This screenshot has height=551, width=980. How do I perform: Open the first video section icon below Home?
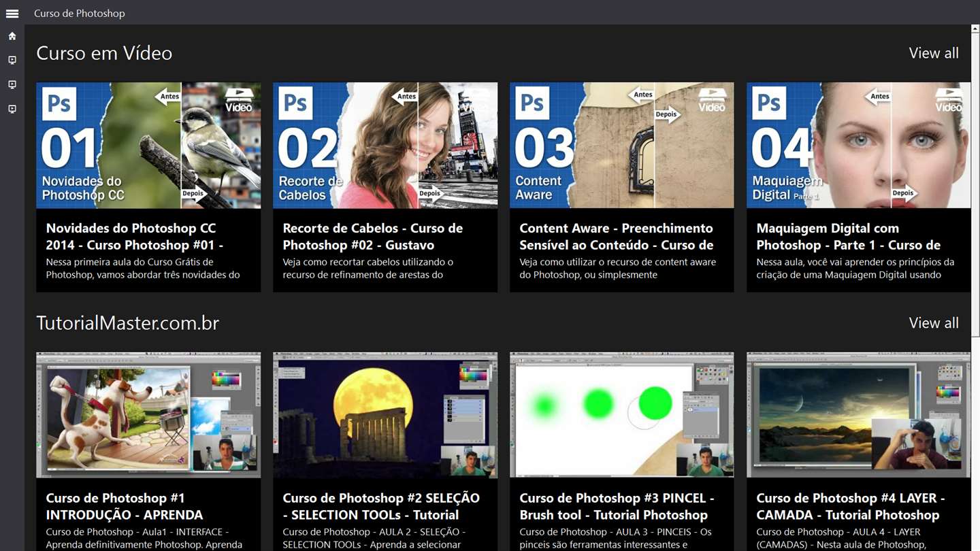[12, 61]
